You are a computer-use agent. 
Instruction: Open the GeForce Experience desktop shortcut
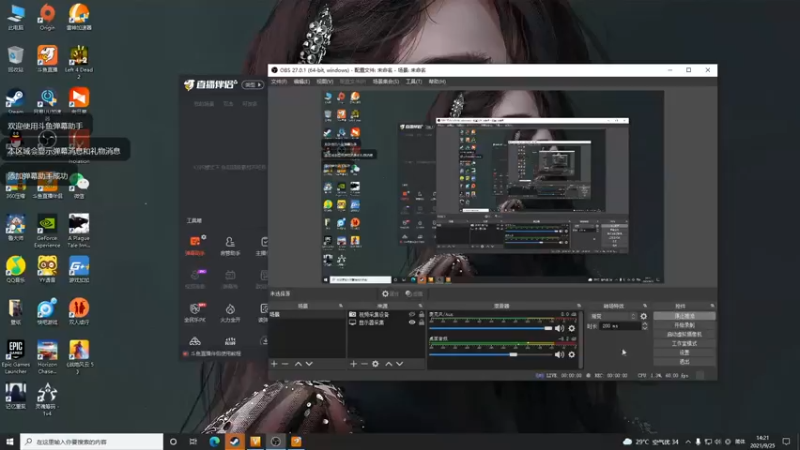pos(47,231)
